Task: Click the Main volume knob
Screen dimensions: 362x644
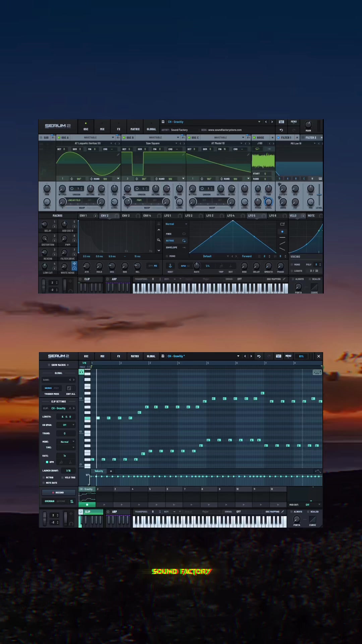Action: [308, 124]
